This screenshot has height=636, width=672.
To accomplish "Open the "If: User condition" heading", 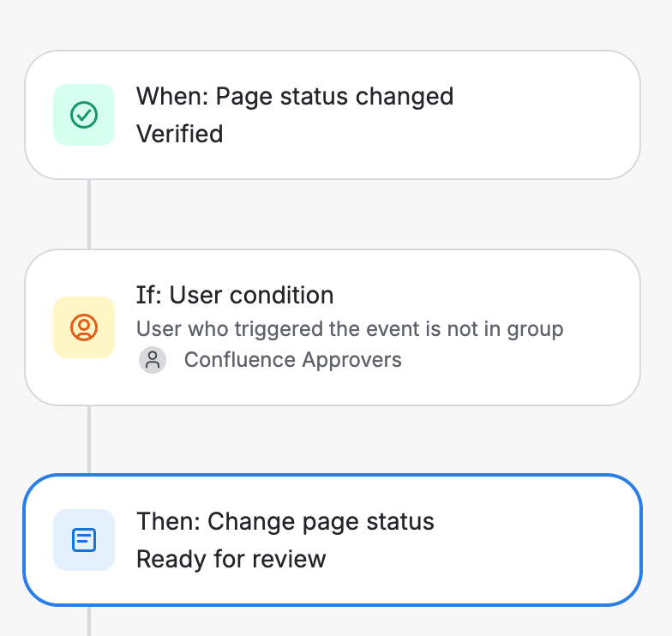I will tap(235, 295).
